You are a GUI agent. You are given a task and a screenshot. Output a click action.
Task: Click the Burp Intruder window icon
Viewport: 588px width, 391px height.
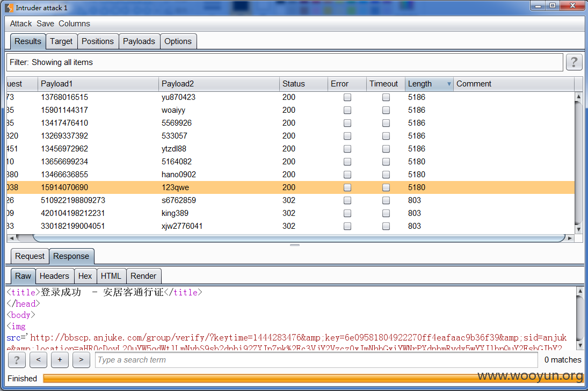9,8
